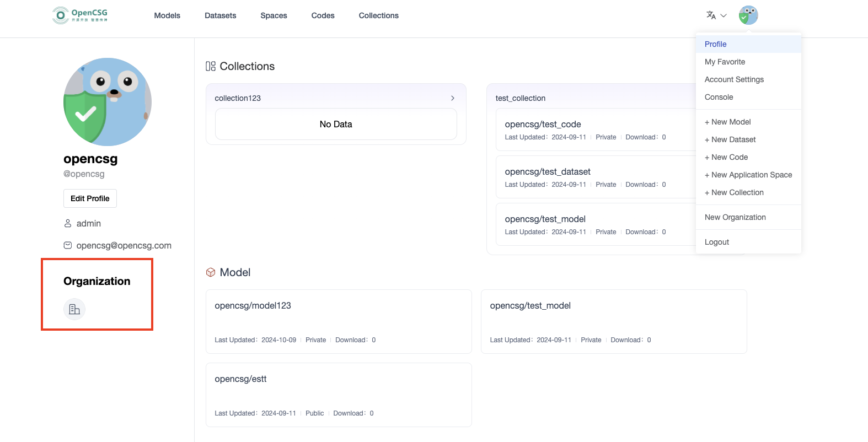Select Profile from the user menu

pyautogui.click(x=715, y=44)
